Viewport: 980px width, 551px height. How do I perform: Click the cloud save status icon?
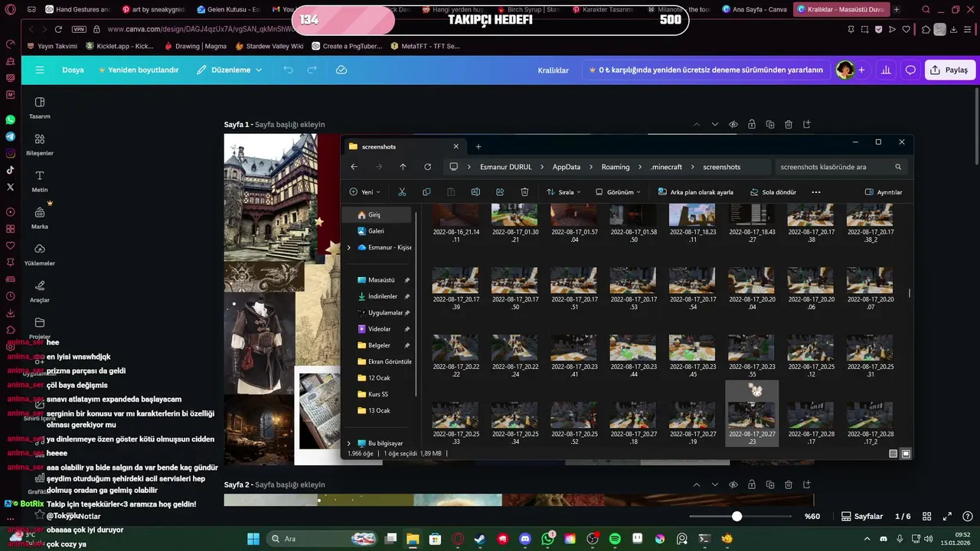[x=341, y=70]
